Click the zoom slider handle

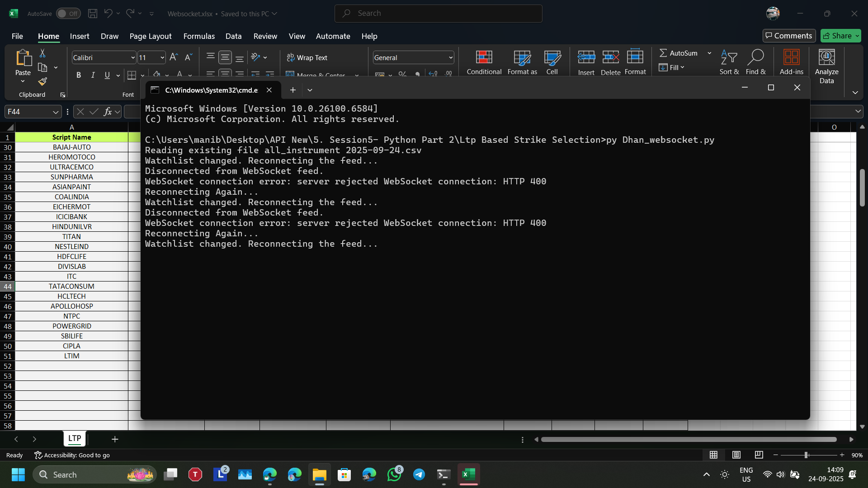pyautogui.click(x=806, y=455)
